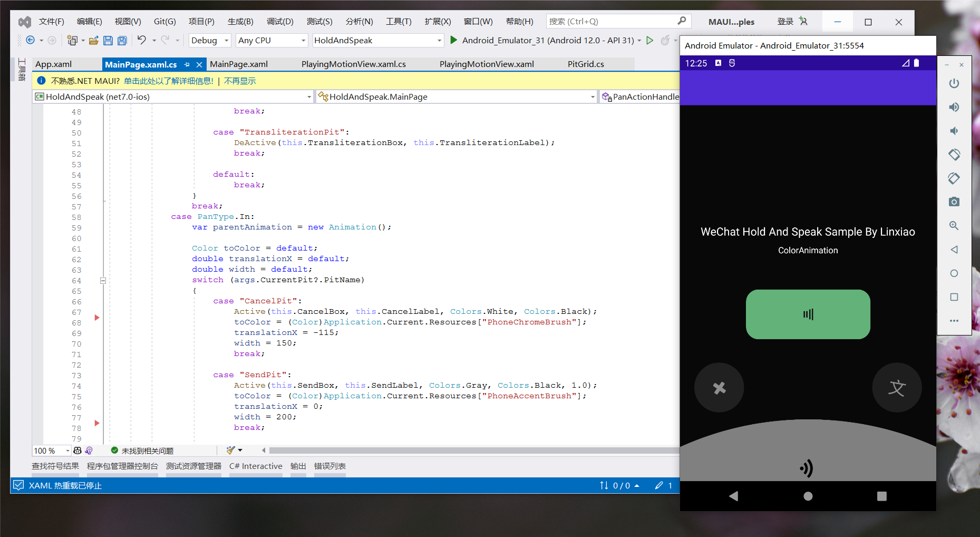
Task: Click the Save All toolbar icon
Action: (122, 41)
